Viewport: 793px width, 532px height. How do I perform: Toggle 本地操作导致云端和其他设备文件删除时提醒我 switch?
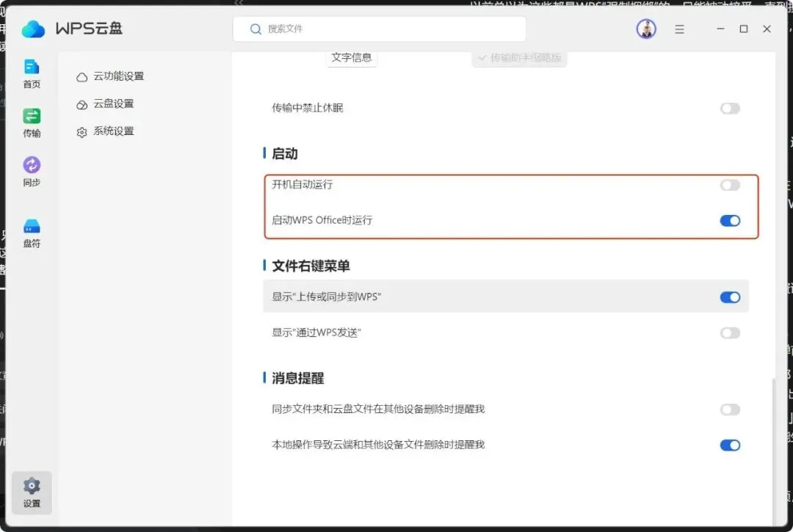pos(730,445)
